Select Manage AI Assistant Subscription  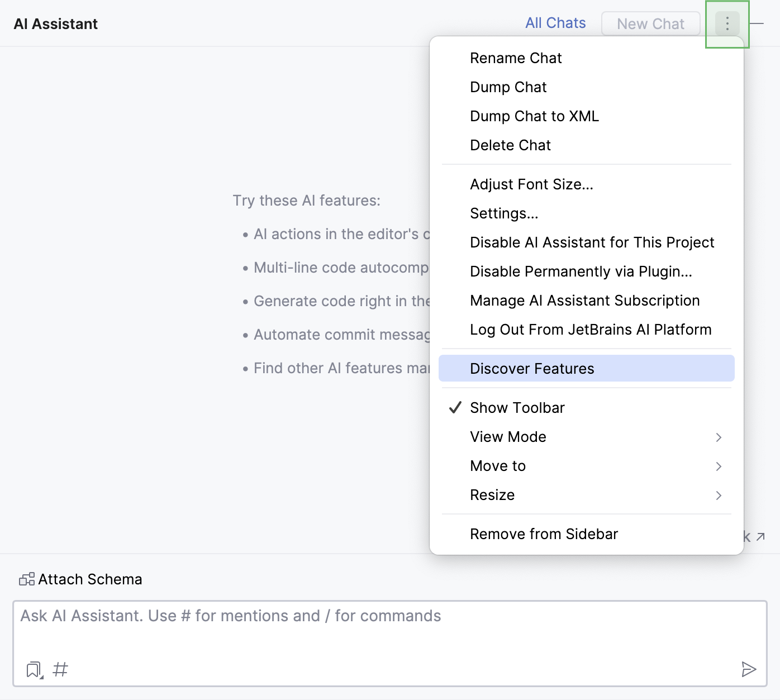point(587,301)
